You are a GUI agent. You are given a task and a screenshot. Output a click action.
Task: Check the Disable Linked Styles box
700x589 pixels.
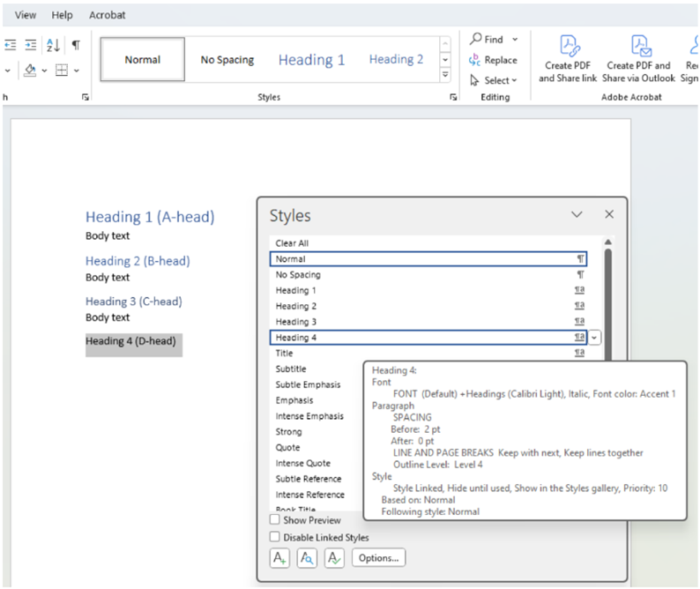275,537
